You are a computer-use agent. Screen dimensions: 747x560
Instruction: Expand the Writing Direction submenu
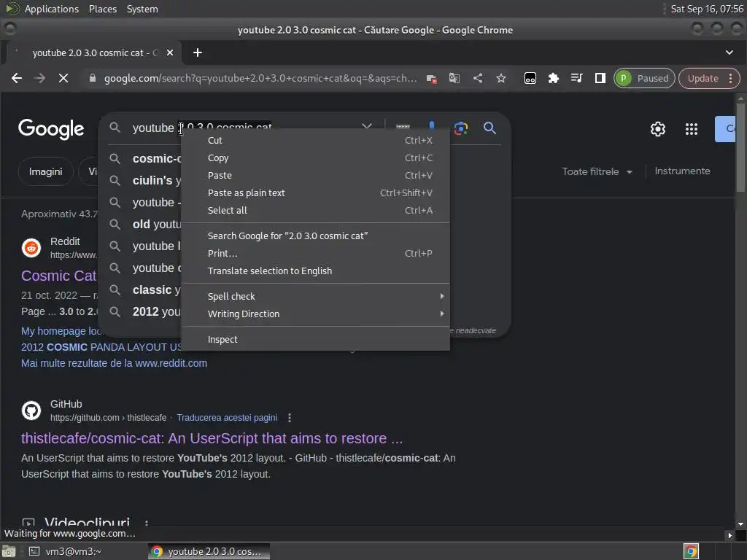pos(315,314)
